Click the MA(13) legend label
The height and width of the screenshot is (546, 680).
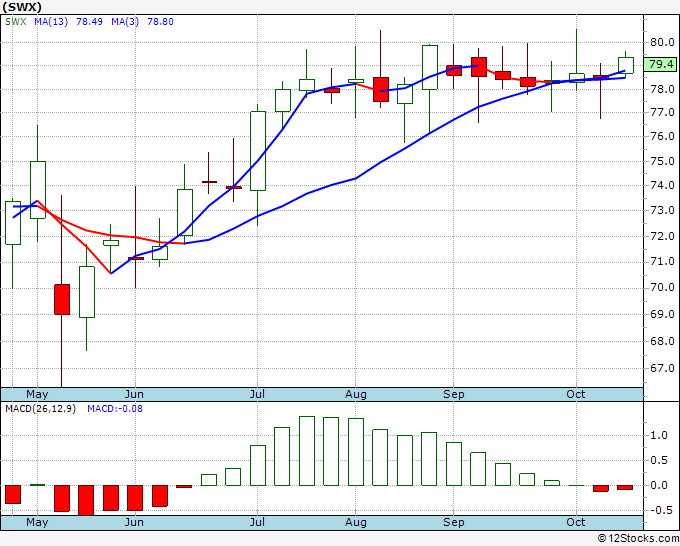click(51, 22)
